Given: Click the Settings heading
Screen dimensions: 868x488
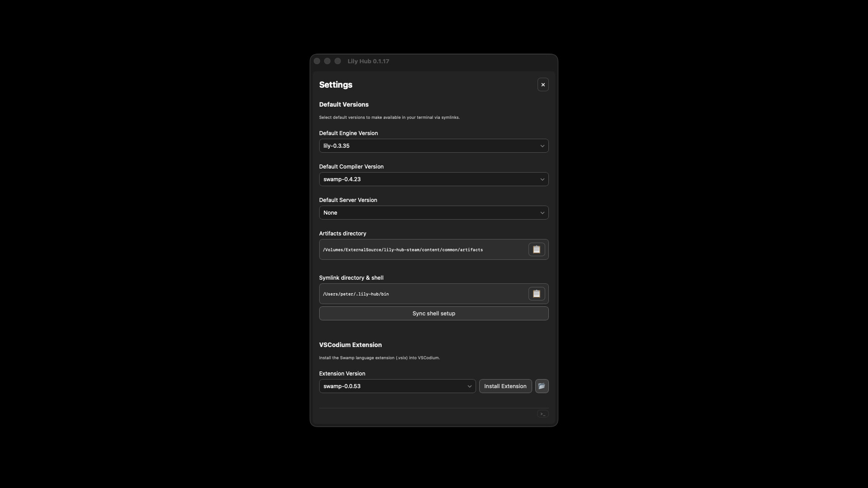Looking at the screenshot, I should 336,85.
